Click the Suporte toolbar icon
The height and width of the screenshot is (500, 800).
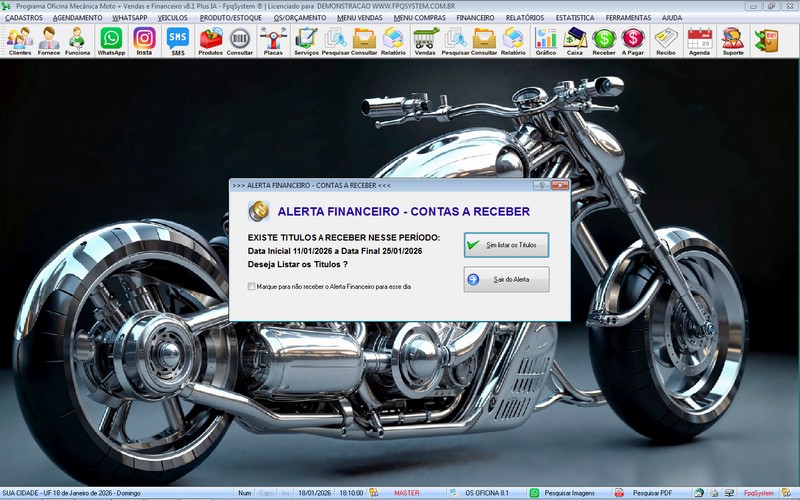[732, 41]
